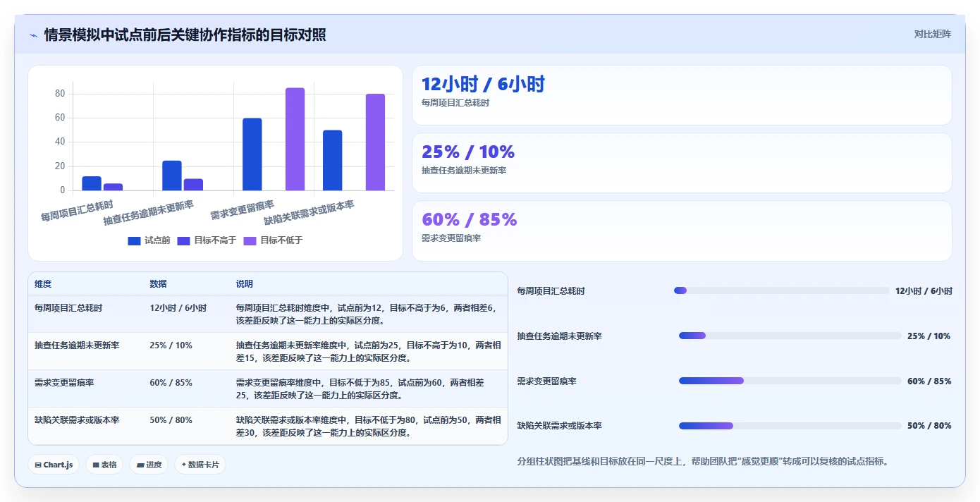The image size is (980, 502).
Task: Click the 缺陷关联需求或版本率 progress bar
Action: pyautogui.click(x=790, y=426)
